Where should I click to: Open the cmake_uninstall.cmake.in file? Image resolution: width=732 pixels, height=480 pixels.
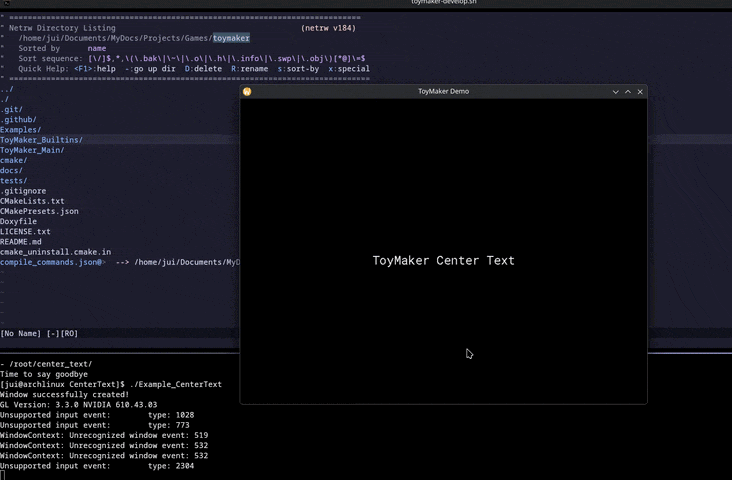(56, 252)
